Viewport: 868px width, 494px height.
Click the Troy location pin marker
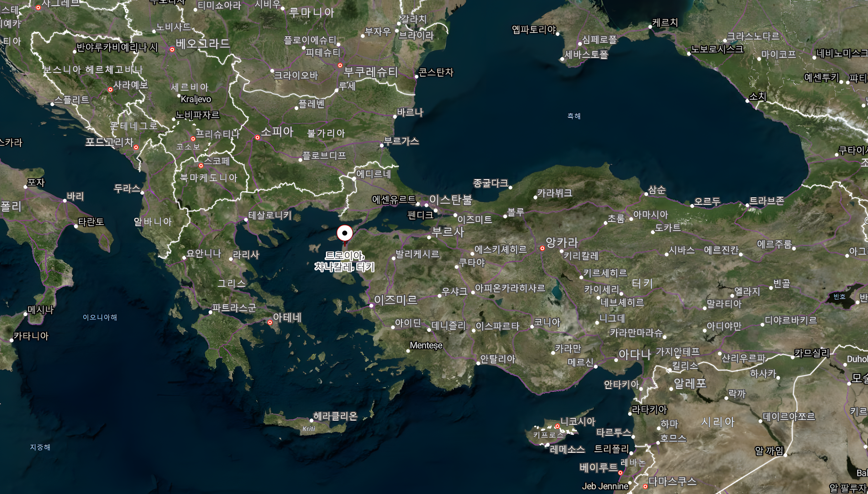[x=344, y=233]
